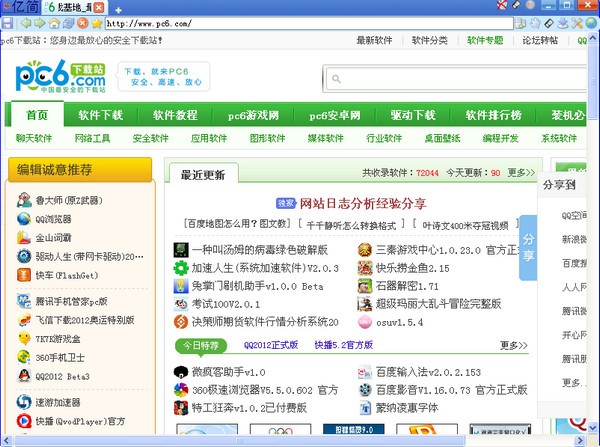Click the green 软件专题 top link
This screenshot has width=600, height=447.
485,40
